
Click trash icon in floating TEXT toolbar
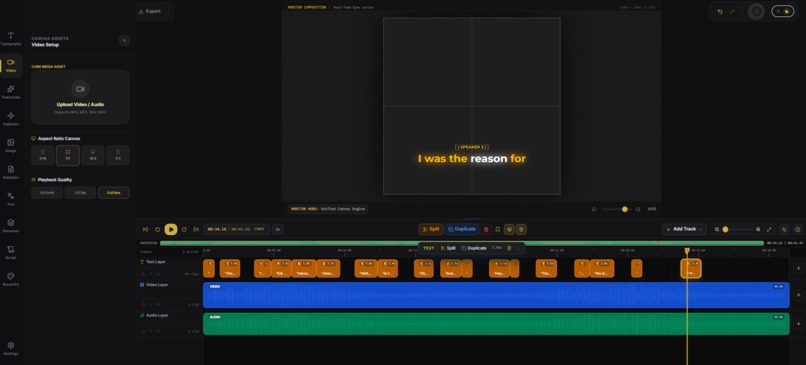(509, 248)
